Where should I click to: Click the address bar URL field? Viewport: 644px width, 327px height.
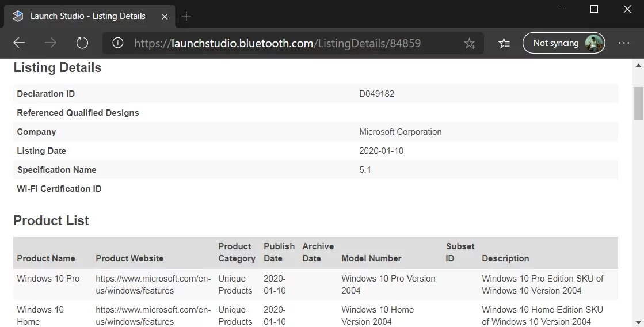pos(288,43)
